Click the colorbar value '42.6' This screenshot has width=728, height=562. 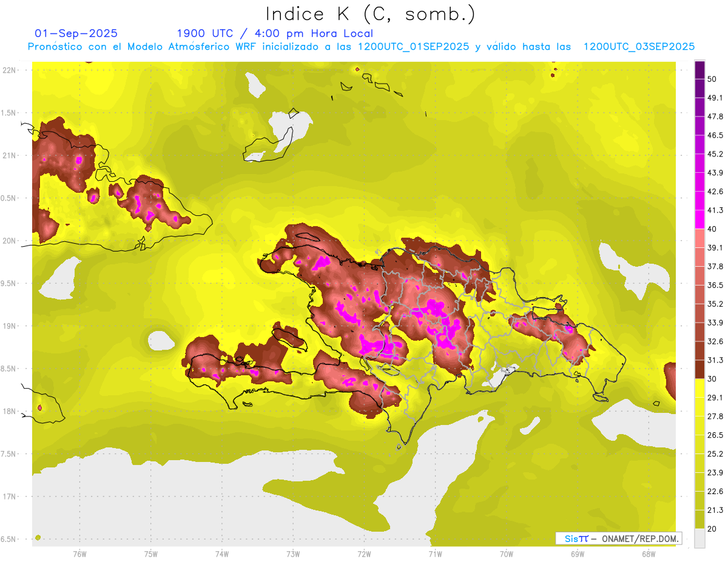[x=715, y=192]
